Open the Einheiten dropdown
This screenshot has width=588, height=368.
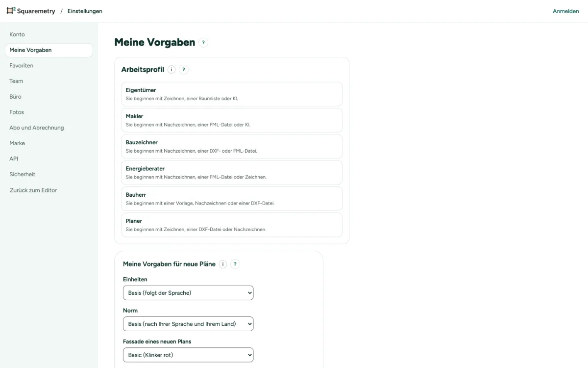pos(188,293)
